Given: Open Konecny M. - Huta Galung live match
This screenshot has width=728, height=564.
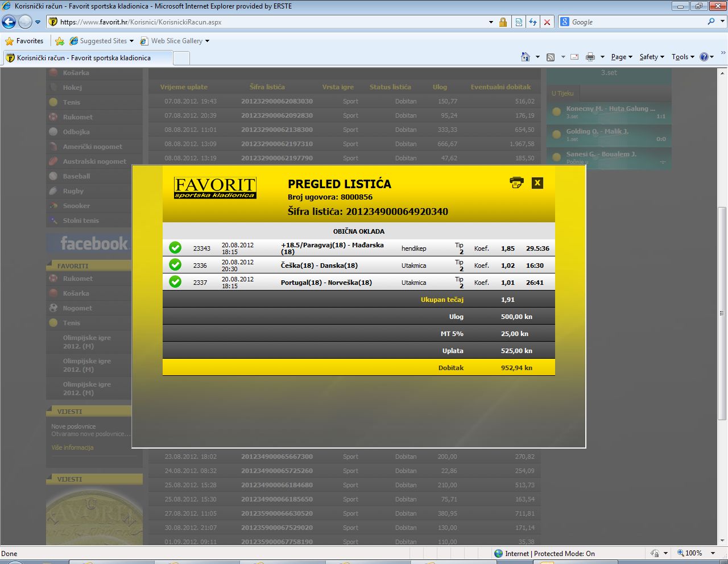Looking at the screenshot, I should (x=609, y=112).
